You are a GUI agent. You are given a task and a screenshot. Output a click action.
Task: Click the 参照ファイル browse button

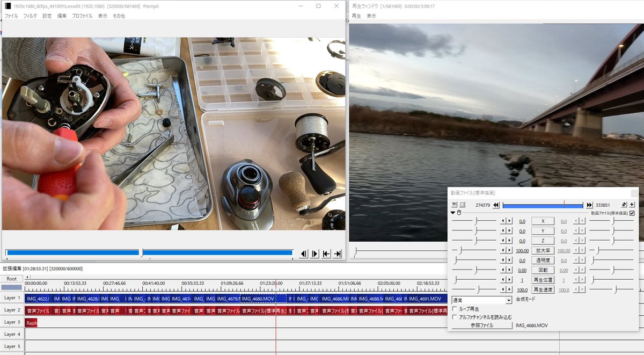pos(482,325)
